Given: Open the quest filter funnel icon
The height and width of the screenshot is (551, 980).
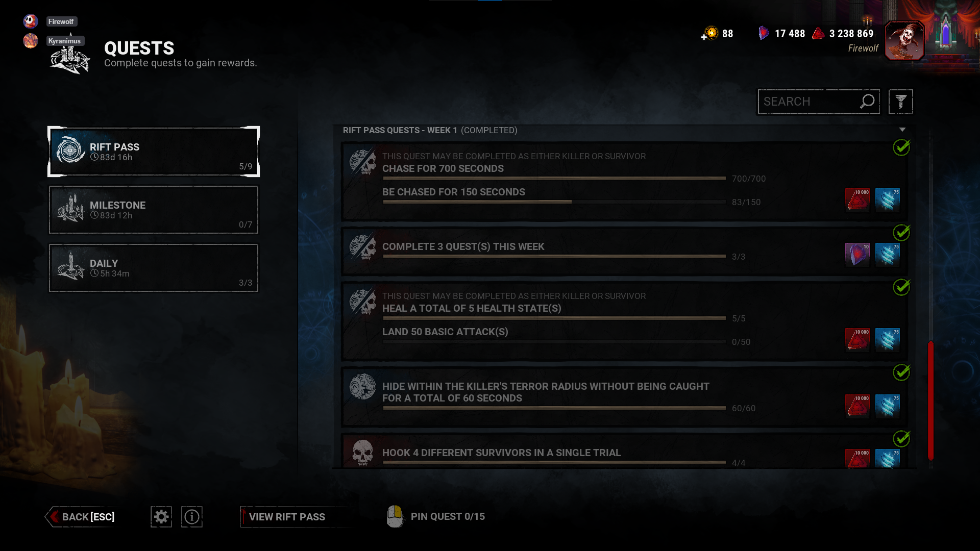Looking at the screenshot, I should point(901,102).
